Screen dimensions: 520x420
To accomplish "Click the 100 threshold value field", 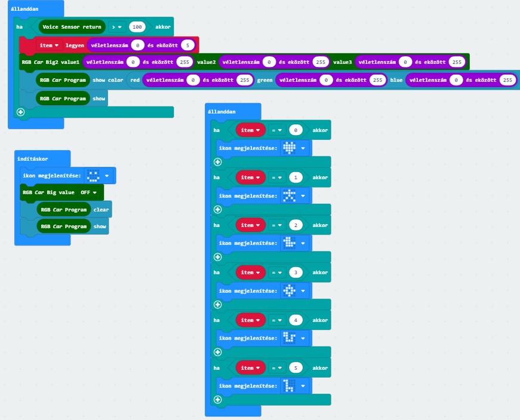I will [x=137, y=27].
